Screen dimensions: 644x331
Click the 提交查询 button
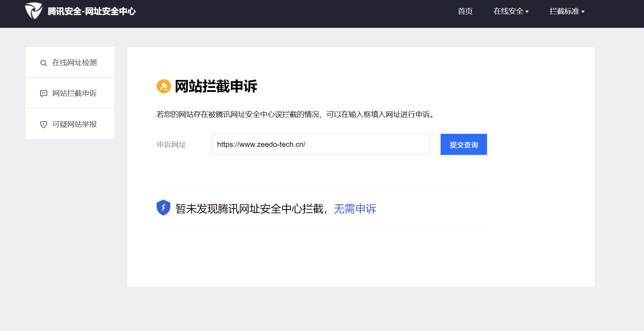[x=463, y=144]
